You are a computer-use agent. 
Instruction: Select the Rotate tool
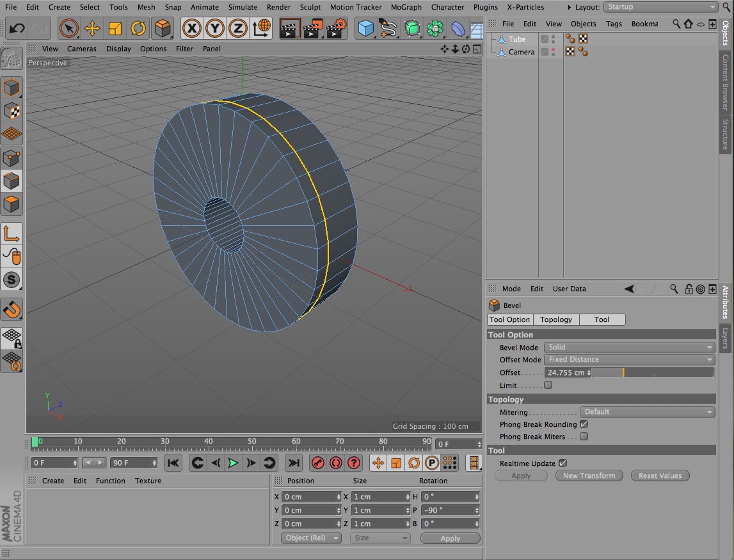[138, 29]
